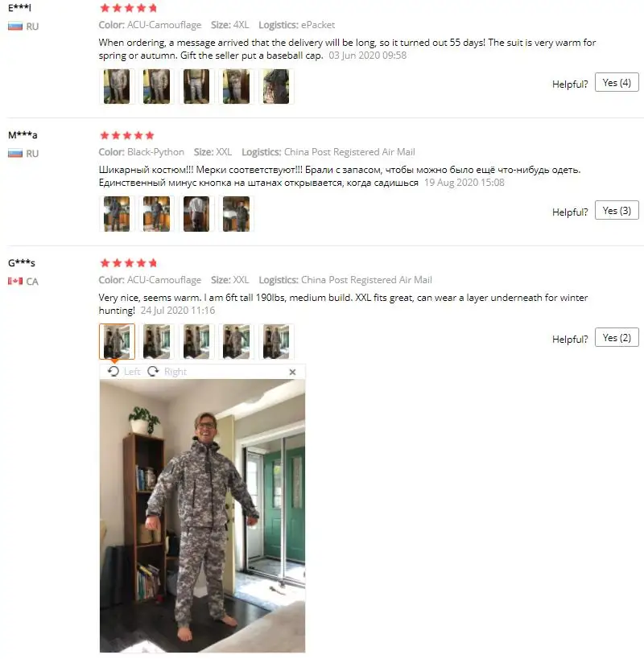Click the five-star rating on G***s's review
644x659 pixels.
click(129, 263)
